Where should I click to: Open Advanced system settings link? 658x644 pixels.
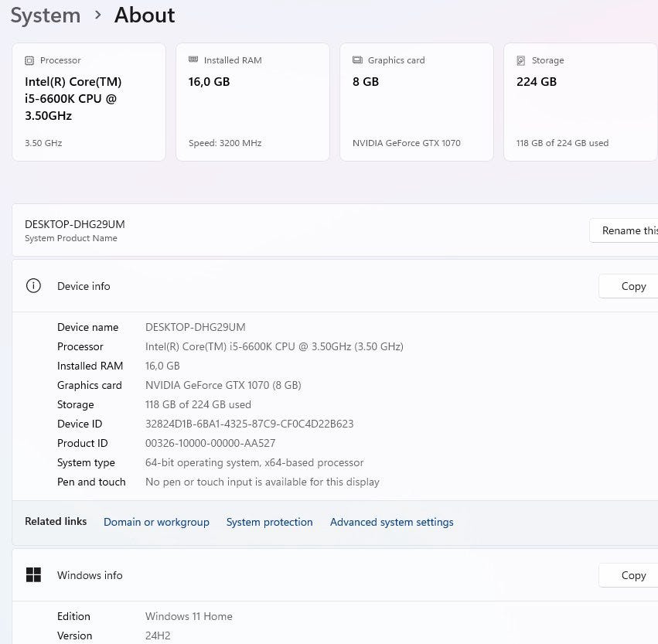pos(391,522)
